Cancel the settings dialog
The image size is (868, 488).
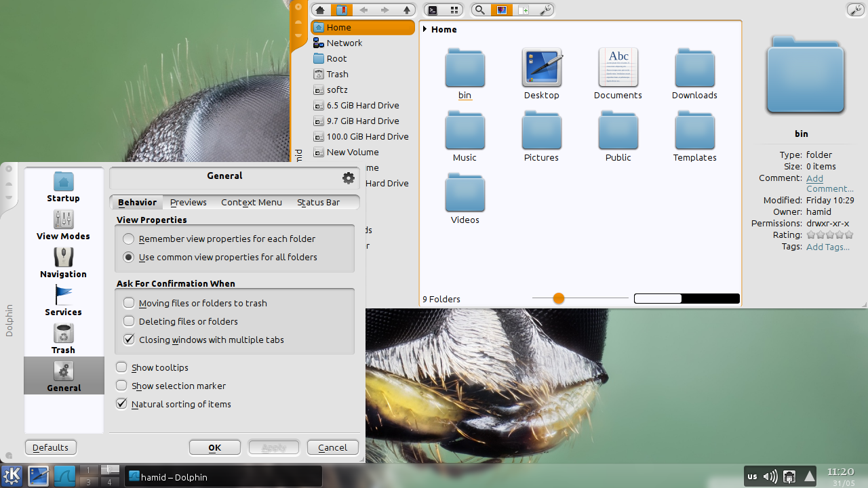coord(333,447)
